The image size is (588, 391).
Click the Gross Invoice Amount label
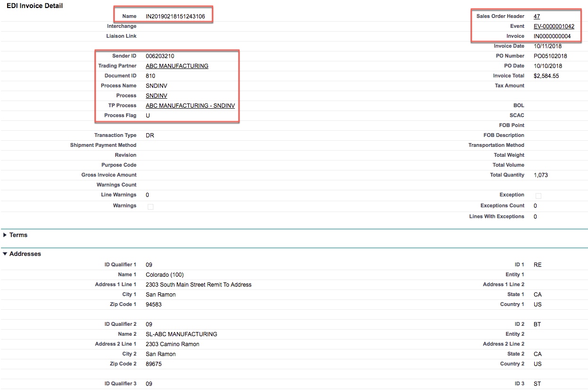point(109,175)
